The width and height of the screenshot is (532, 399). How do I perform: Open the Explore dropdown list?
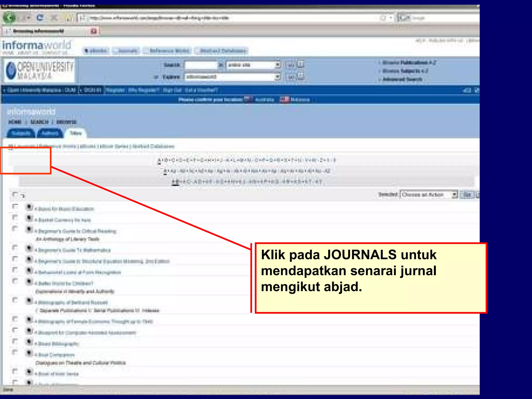point(233,77)
